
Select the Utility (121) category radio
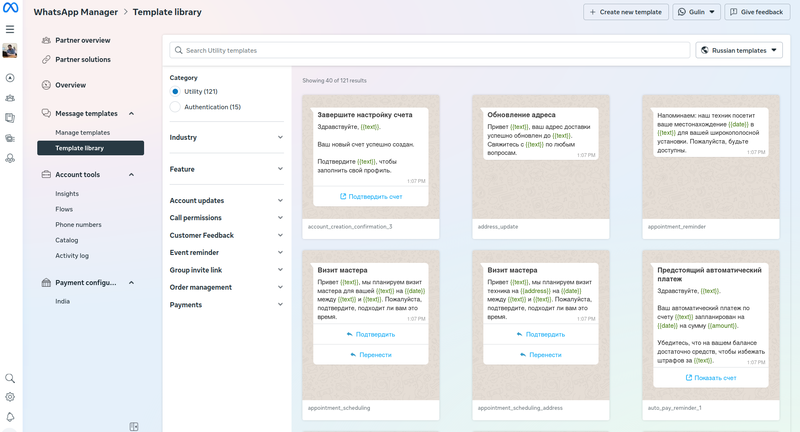coord(175,91)
